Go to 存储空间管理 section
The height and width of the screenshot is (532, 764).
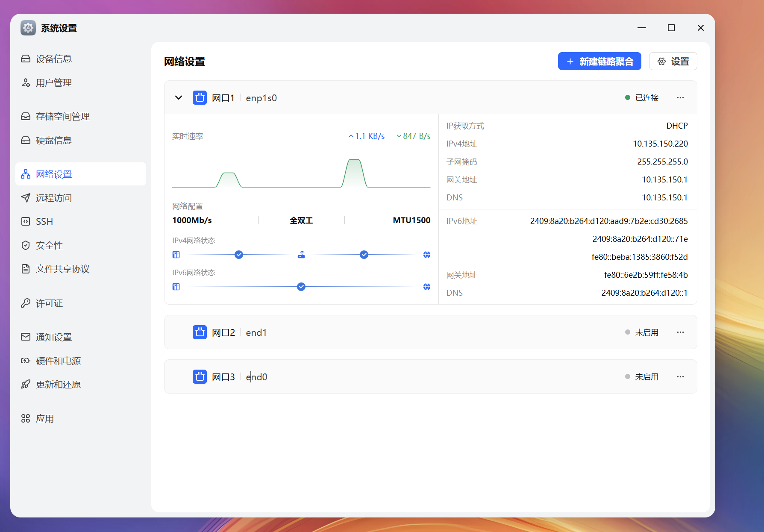click(62, 116)
